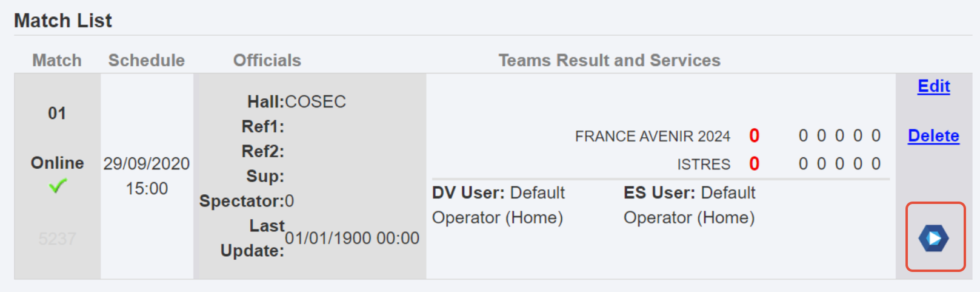Screen dimensions: 980x292
Task: Click the green Online checkmark icon
Action: click(58, 186)
